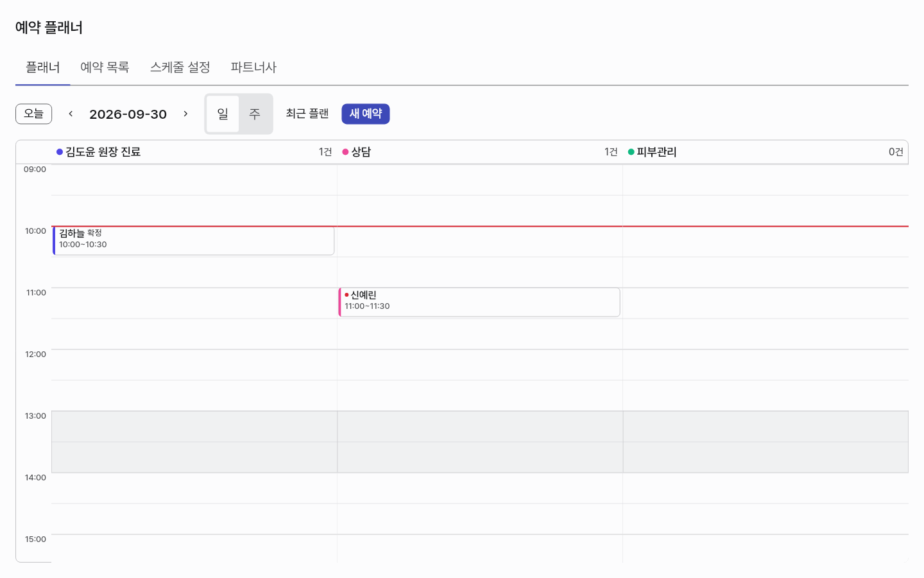This screenshot has height=578, width=924.
Task: Click the 14:00 time label
Action: click(x=35, y=478)
